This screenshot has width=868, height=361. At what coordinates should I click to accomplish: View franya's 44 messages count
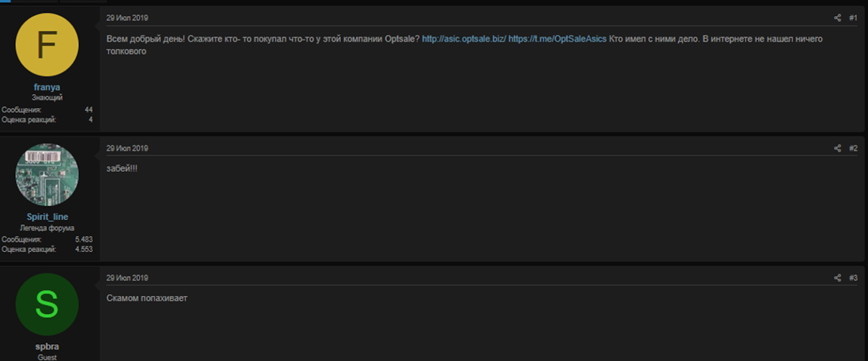click(x=88, y=110)
